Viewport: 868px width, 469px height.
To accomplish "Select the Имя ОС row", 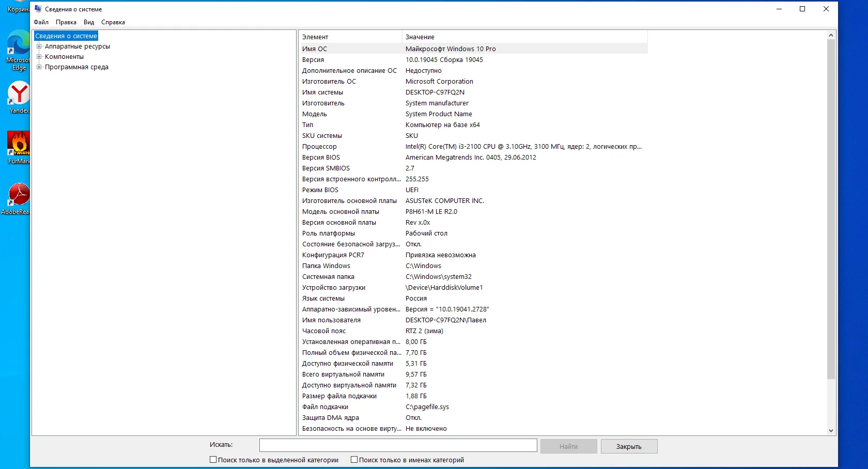I will (473, 49).
